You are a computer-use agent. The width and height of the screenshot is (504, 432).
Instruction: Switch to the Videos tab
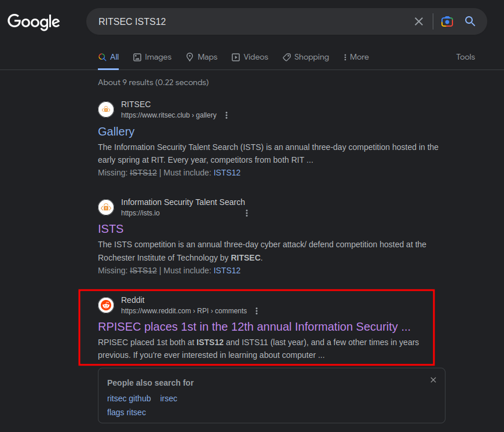coord(250,57)
